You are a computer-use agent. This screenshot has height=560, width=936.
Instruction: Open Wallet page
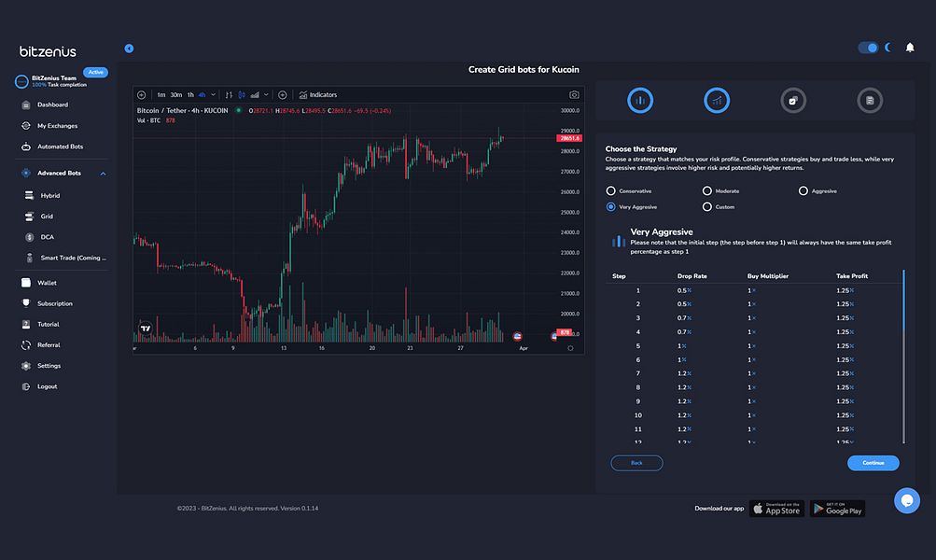[x=47, y=283]
